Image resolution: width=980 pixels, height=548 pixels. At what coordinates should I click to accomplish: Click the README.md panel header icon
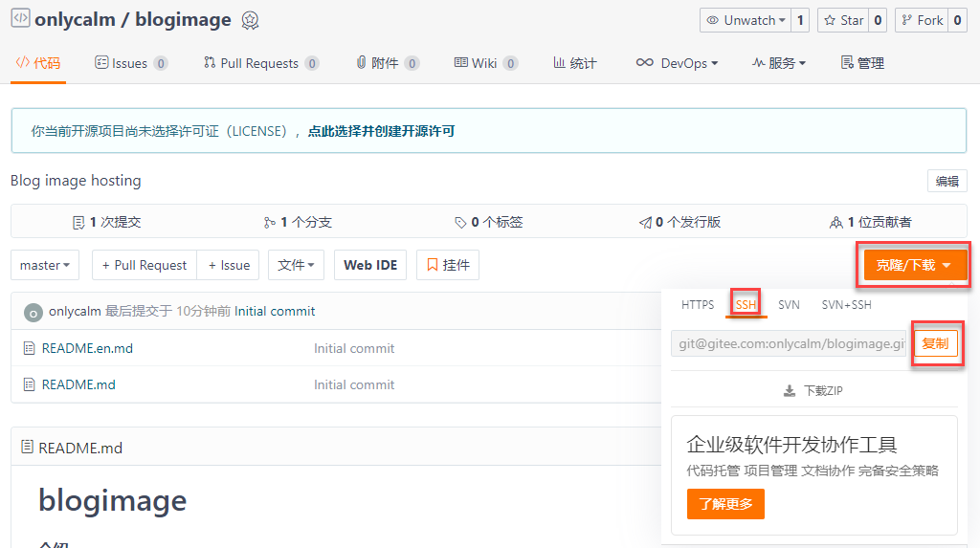click(27, 447)
